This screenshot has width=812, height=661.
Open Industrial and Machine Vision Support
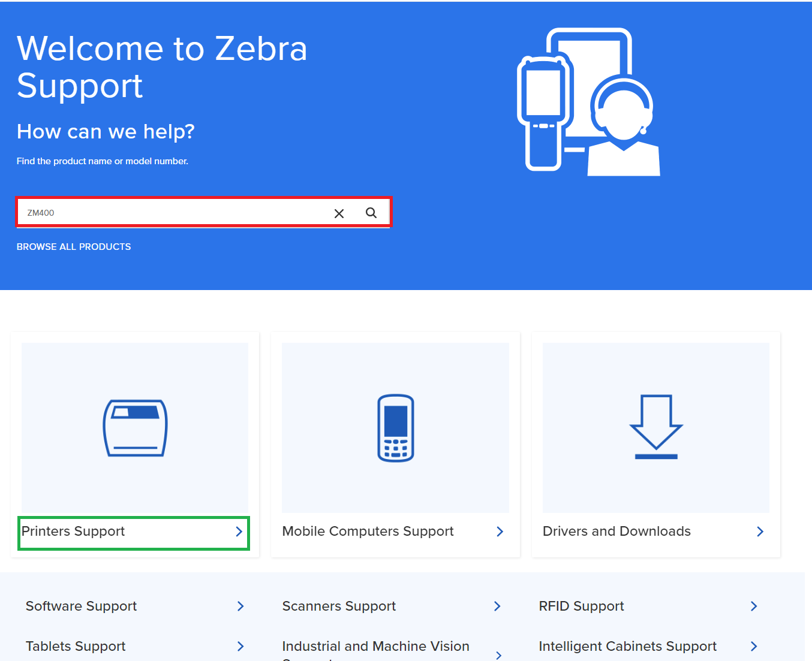tap(375, 647)
